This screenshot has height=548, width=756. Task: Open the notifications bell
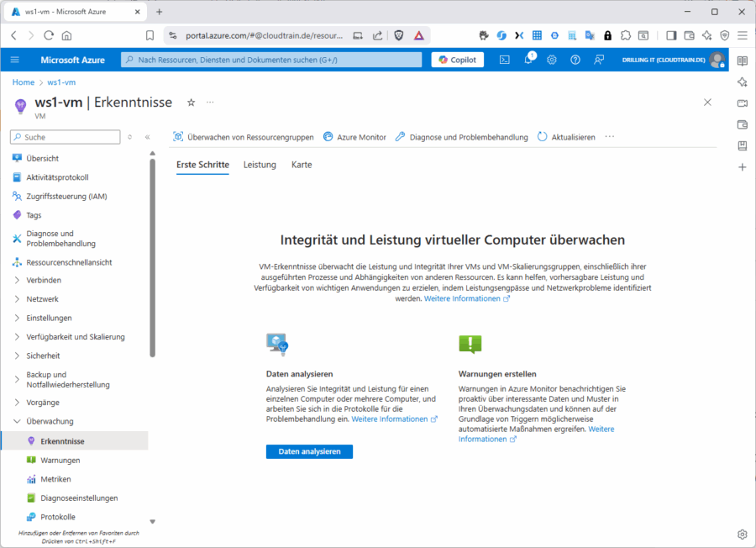tap(528, 60)
